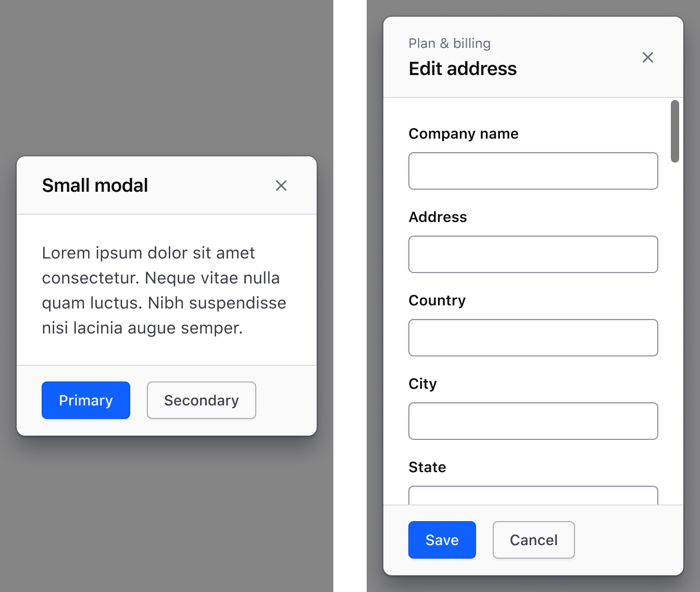700x592 pixels.
Task: Click the State input field
Action: (533, 496)
